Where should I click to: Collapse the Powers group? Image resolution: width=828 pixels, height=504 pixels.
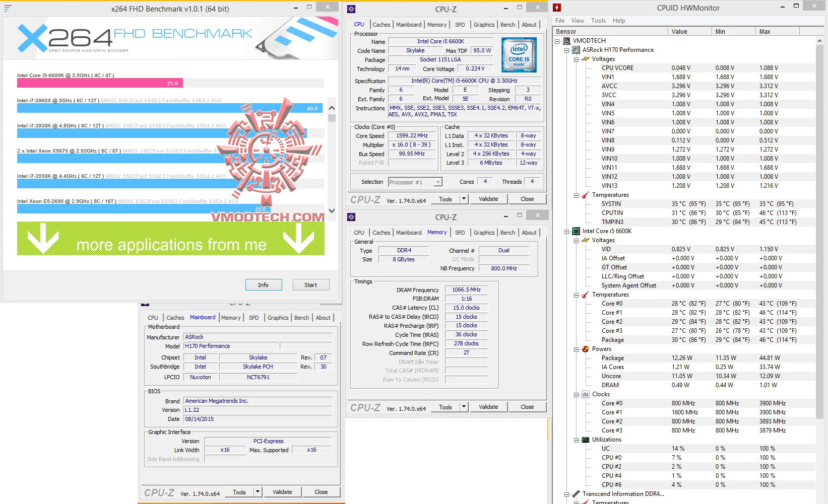click(x=577, y=349)
